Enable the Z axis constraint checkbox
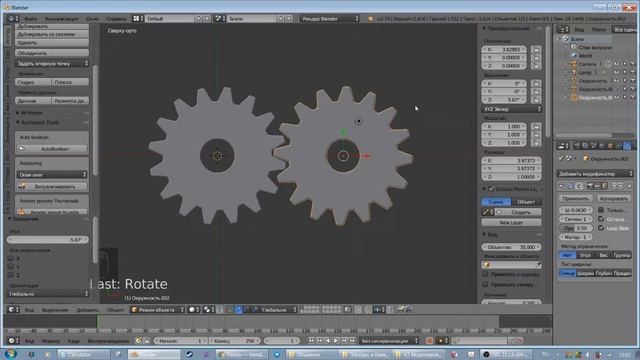 click(11, 275)
